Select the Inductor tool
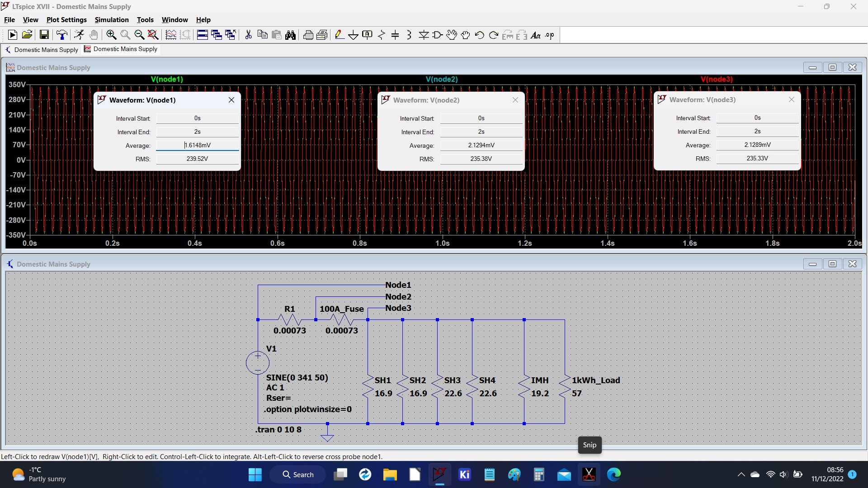Screen dimensions: 868x488 click(x=409, y=35)
